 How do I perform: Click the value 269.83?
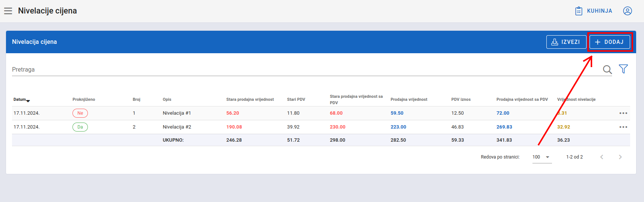point(504,127)
